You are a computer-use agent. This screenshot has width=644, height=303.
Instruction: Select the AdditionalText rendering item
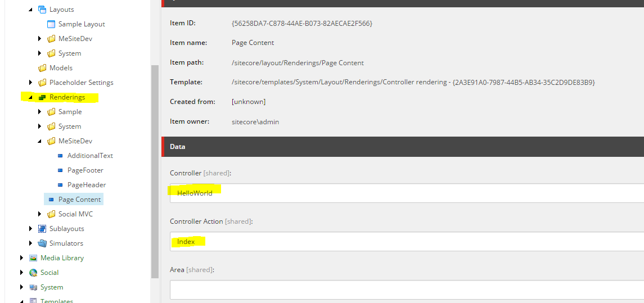click(x=90, y=156)
